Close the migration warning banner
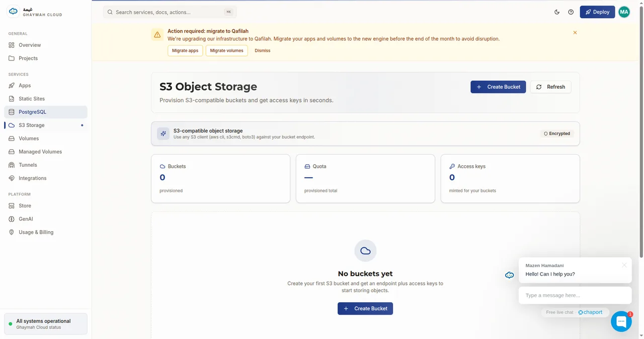644x339 pixels. (575, 33)
